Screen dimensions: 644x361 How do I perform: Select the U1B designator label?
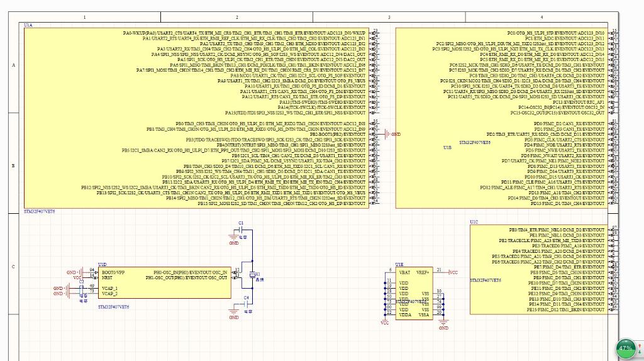click(447, 147)
